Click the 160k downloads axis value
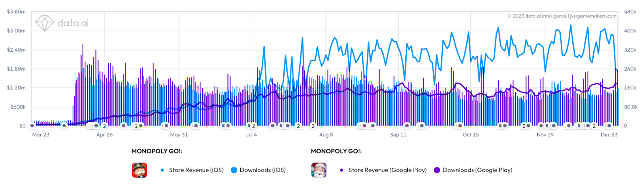Viewport: 644px width, 184px height. tap(630, 88)
